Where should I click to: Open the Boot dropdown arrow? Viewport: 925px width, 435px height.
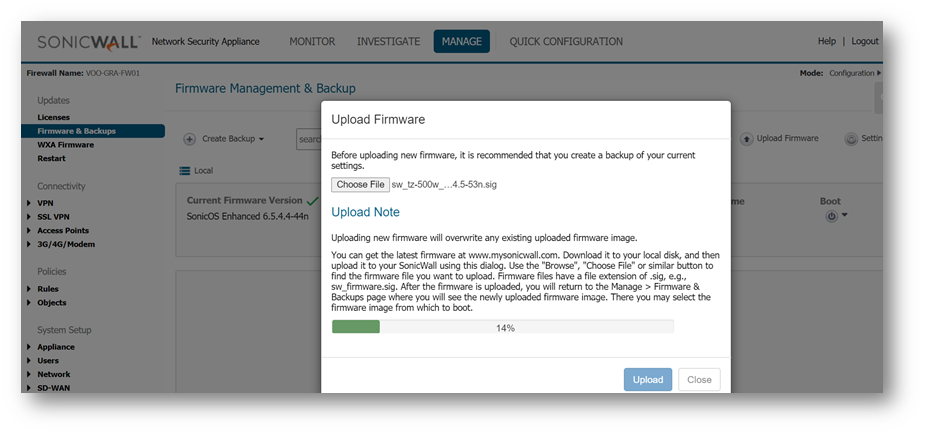click(844, 215)
